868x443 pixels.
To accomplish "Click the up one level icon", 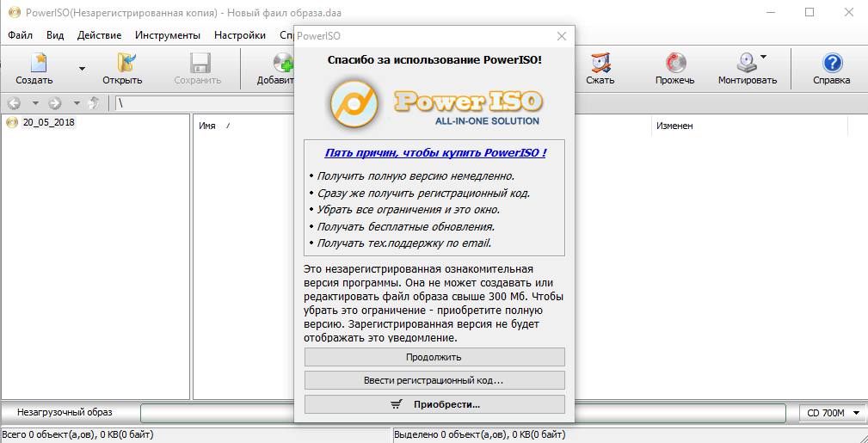I will coord(94,103).
